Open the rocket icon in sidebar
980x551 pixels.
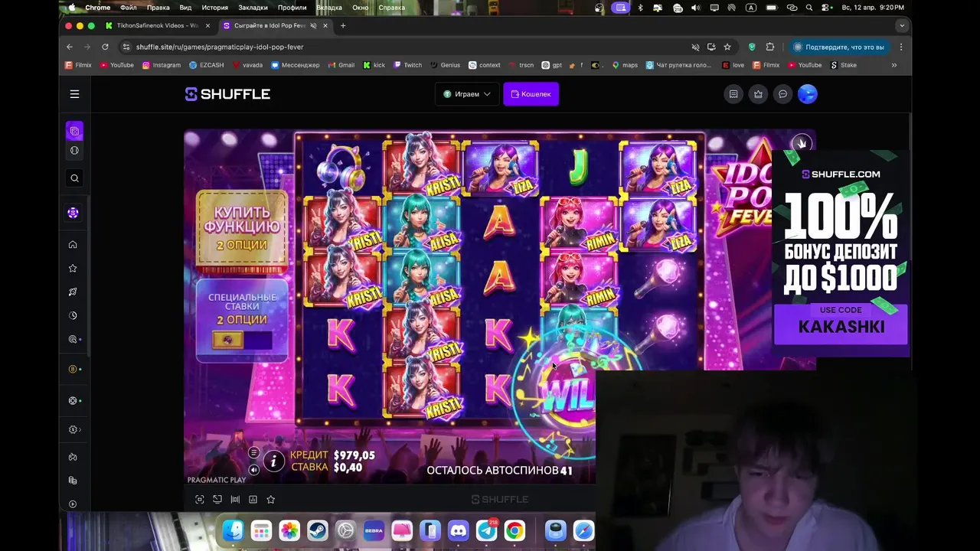point(73,292)
